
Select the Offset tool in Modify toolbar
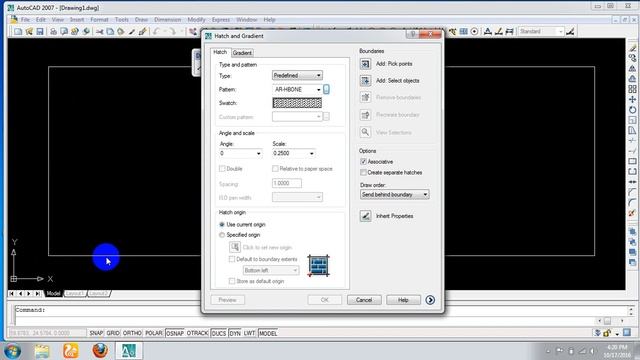coord(632,79)
